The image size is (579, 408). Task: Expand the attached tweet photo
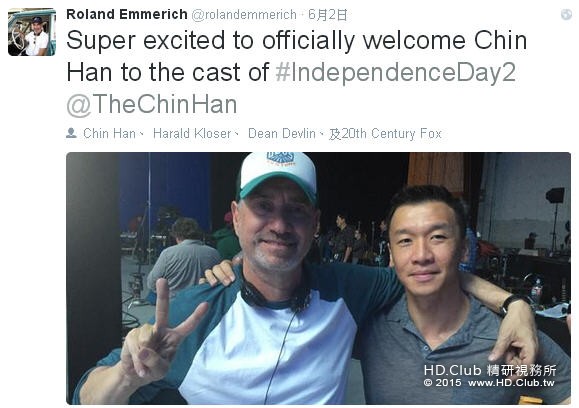coord(318,278)
